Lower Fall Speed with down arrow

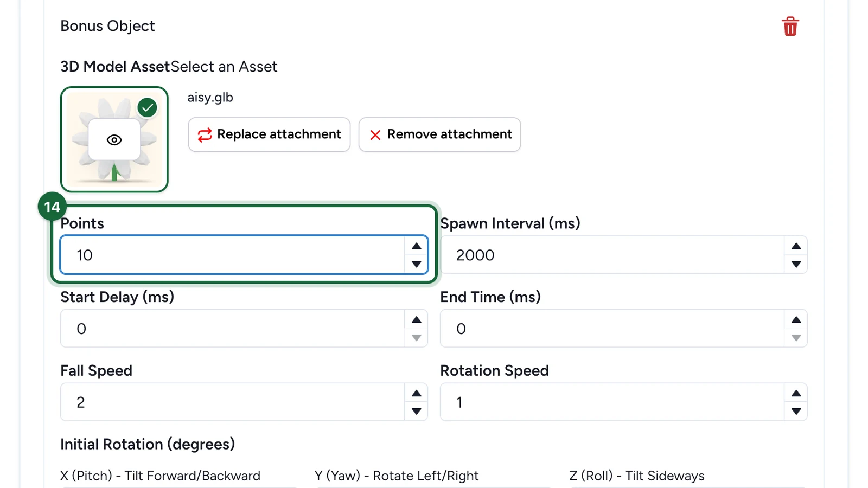416,411
